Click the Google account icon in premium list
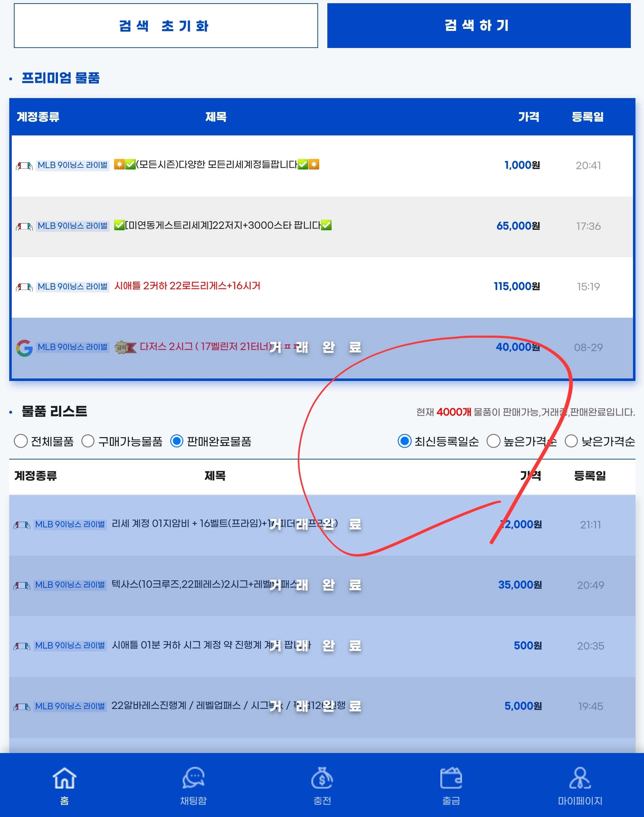The width and height of the screenshot is (644, 817). 24,348
